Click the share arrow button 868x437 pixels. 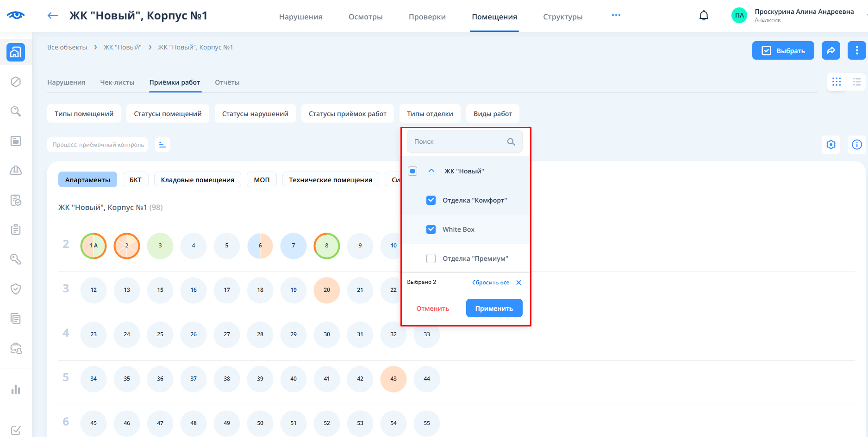coord(831,50)
